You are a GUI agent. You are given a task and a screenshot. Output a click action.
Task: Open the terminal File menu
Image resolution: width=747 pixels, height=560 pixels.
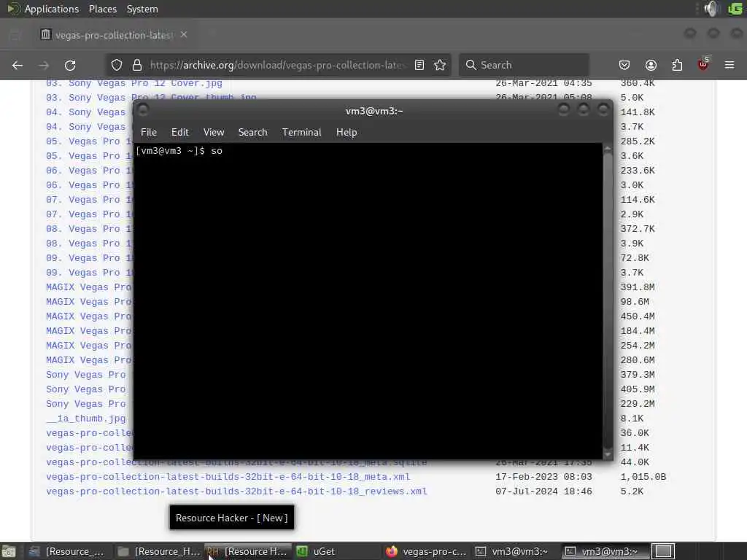click(x=149, y=133)
